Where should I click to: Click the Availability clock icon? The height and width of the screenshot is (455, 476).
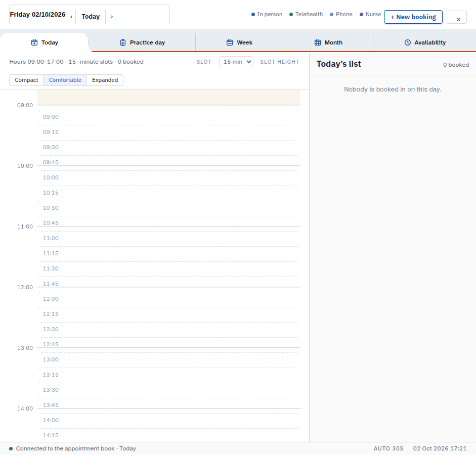click(408, 42)
